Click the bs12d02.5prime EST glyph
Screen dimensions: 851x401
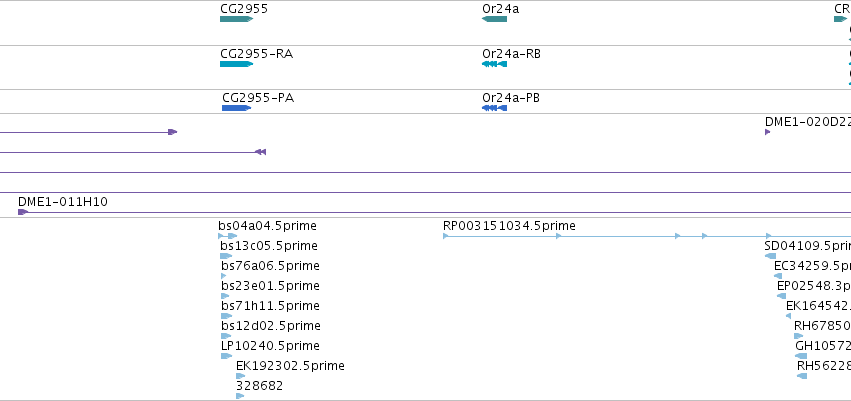pos(226,336)
